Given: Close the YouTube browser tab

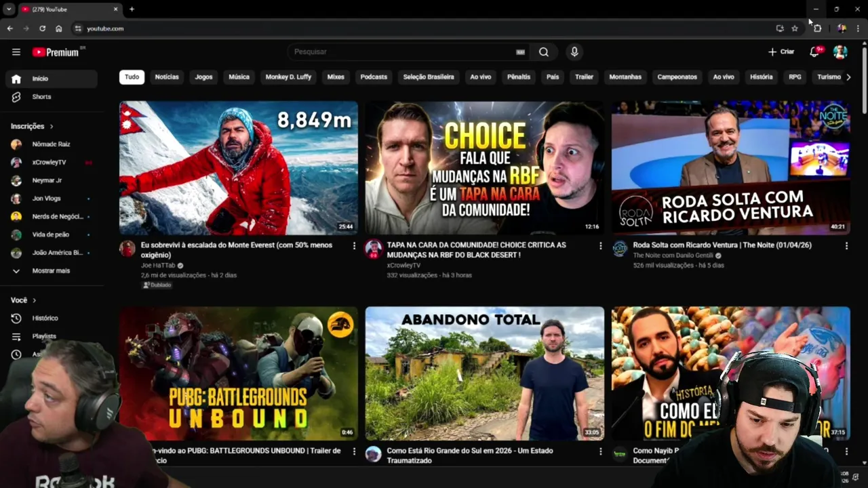Looking at the screenshot, I should (x=115, y=9).
